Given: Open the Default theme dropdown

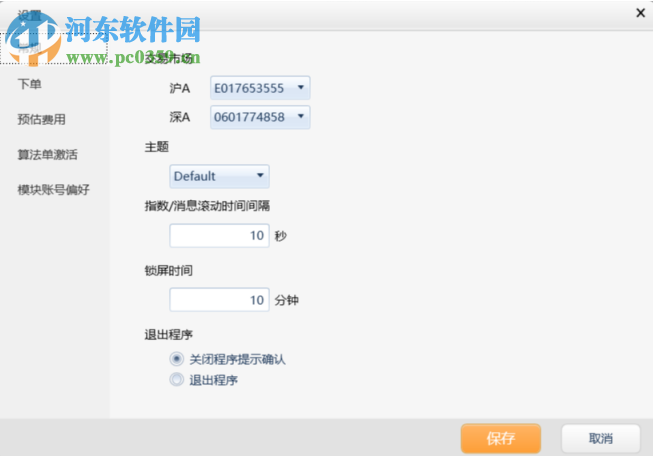Looking at the screenshot, I should point(219,176).
